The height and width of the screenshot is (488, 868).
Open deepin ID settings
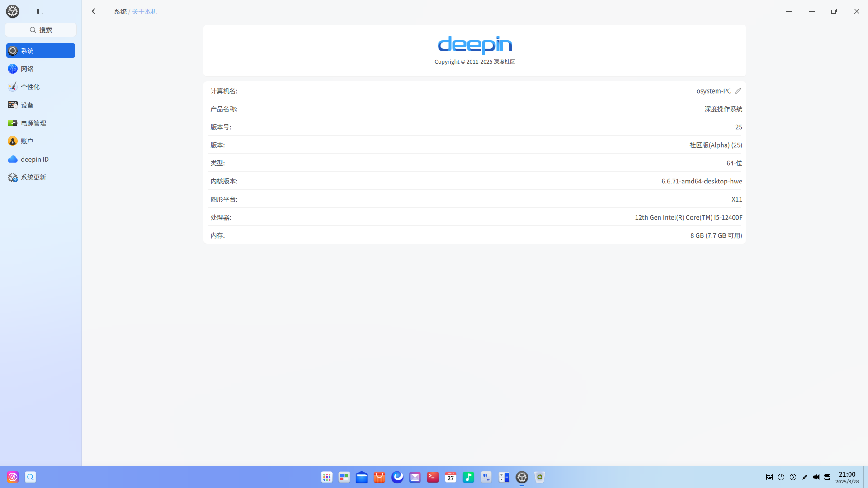(41, 159)
